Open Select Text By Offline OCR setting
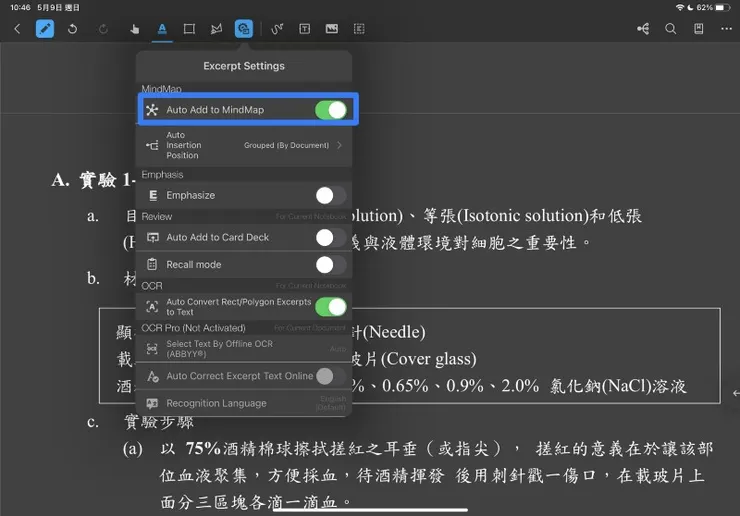740x516 pixels. (244, 349)
